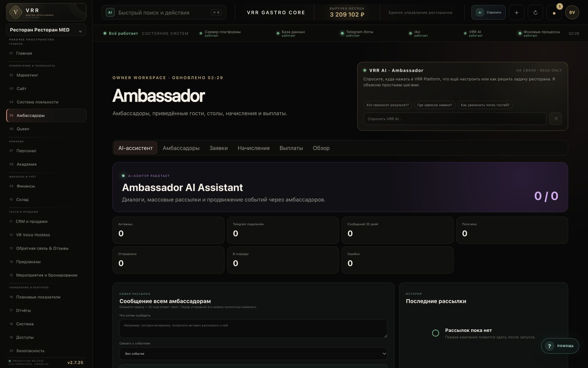This screenshot has width=588, height=368.
Task: Open Безопасность in the sidebar
Action: 46,351
